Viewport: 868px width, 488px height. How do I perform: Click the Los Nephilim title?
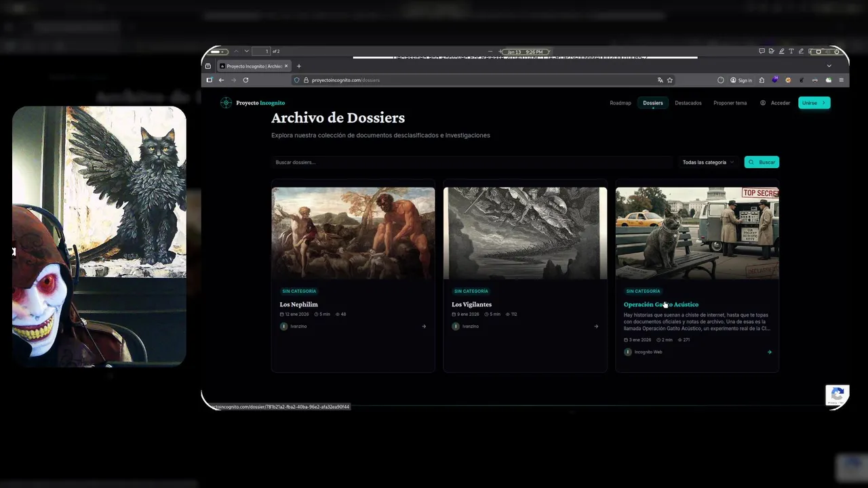click(298, 304)
